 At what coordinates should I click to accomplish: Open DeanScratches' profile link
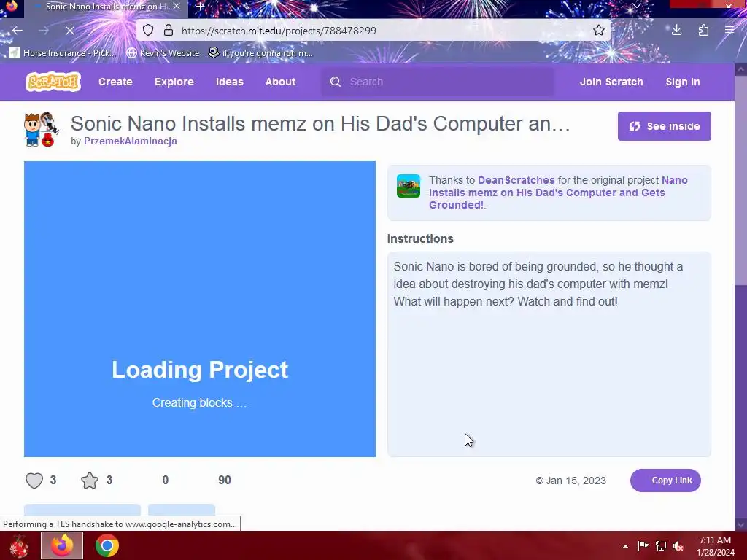(516, 181)
